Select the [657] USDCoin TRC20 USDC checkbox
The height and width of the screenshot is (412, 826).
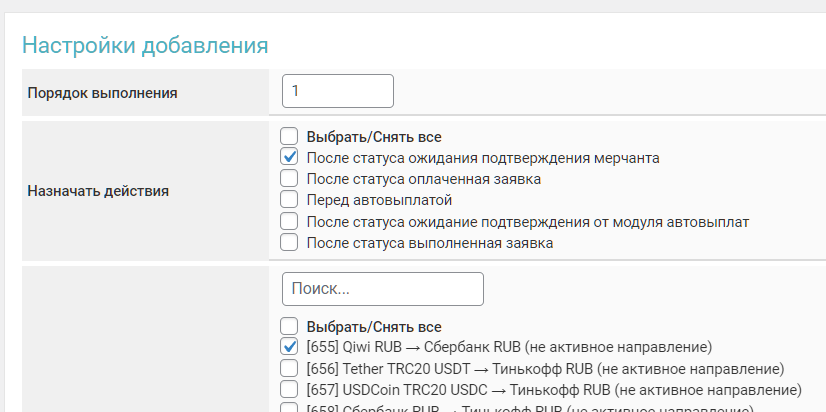pos(289,389)
